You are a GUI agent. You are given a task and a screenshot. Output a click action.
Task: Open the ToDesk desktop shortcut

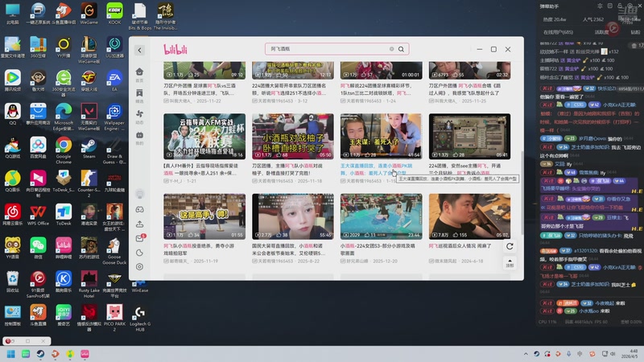pos(64,215)
